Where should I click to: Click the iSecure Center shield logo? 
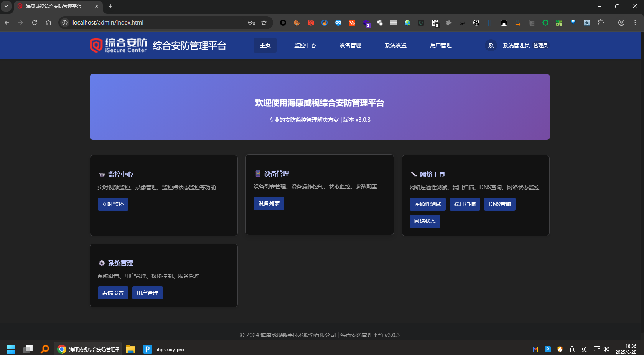(96, 45)
